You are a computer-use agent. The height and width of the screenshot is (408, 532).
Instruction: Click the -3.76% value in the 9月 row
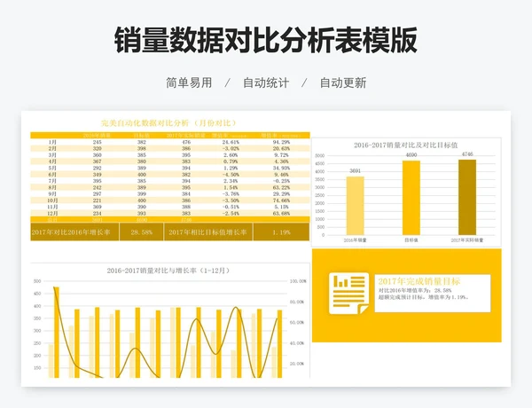(x=231, y=194)
